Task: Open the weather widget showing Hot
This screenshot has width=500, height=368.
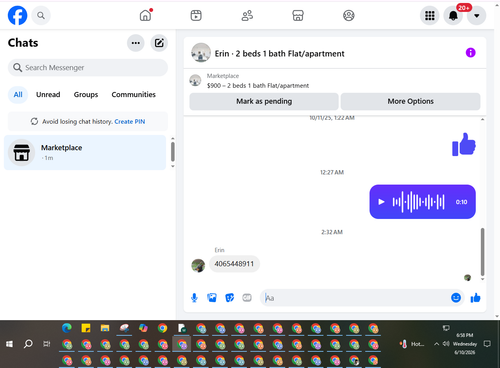Action: 412,344
